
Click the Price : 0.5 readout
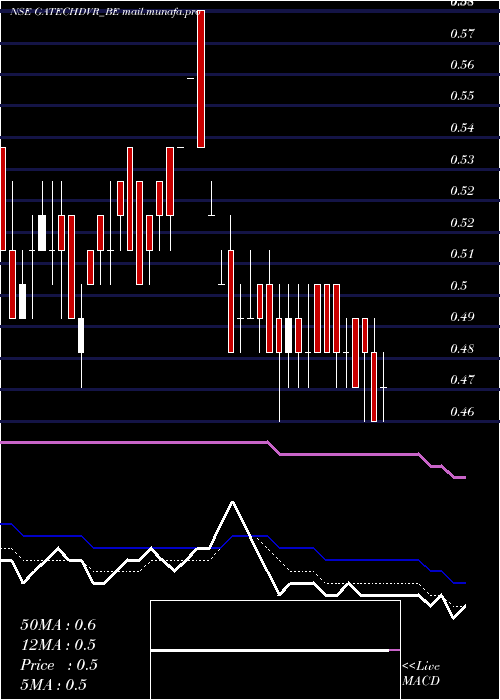point(59,665)
